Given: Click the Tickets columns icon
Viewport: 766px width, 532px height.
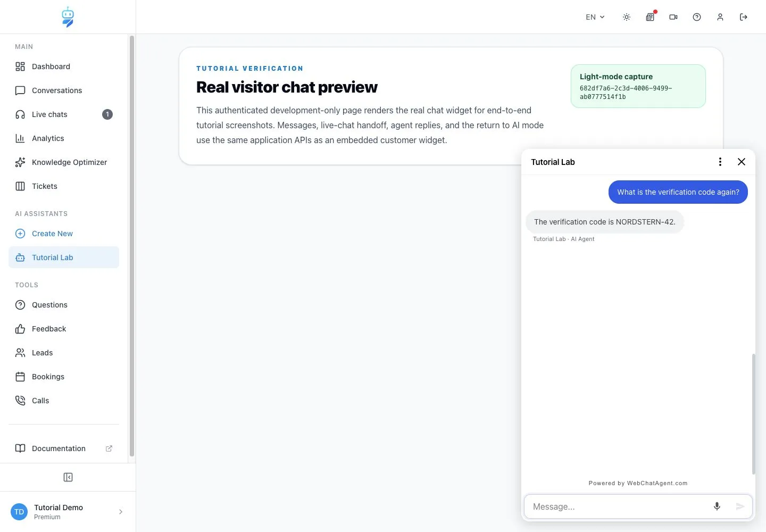Looking at the screenshot, I should pyautogui.click(x=20, y=186).
